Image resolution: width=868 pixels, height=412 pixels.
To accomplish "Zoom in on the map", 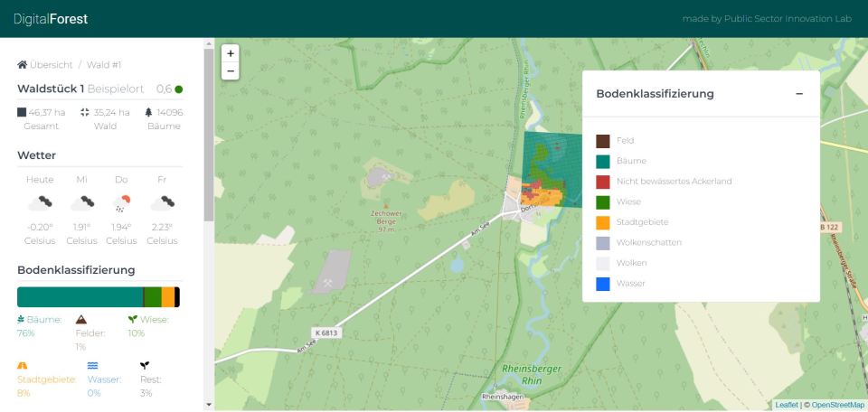I will coord(231,52).
